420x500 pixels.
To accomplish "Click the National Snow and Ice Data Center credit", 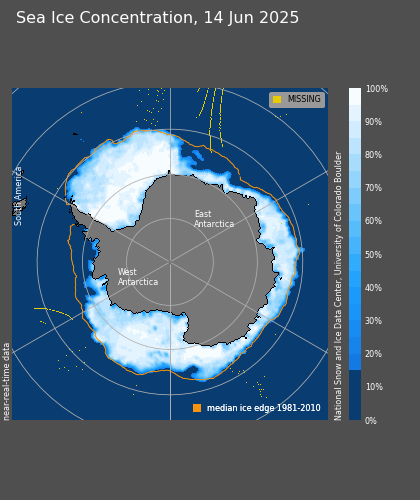I will click(x=338, y=286).
